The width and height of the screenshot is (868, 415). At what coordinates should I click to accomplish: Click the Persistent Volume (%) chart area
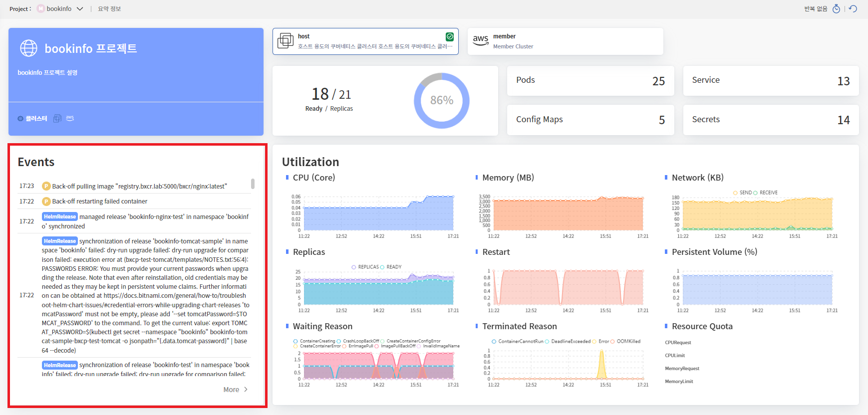pyautogui.click(x=757, y=288)
